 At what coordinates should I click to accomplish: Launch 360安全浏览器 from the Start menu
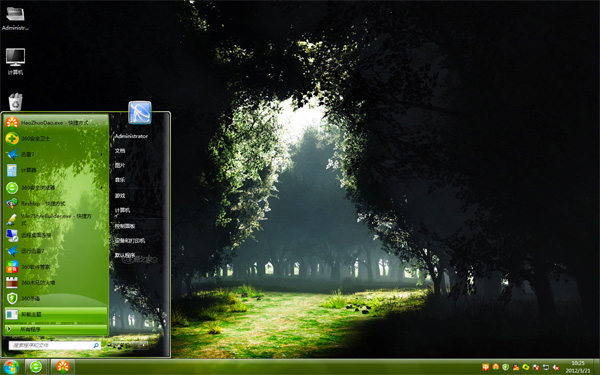[56, 188]
